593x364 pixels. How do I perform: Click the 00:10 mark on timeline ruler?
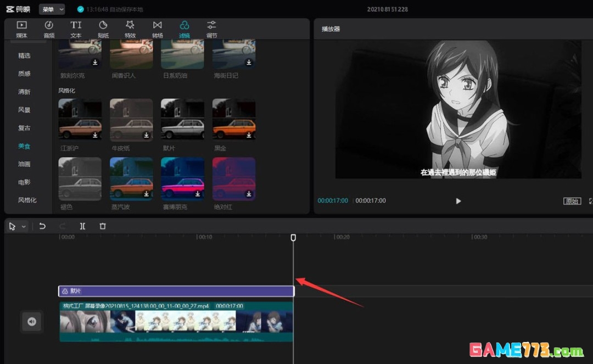(x=205, y=237)
